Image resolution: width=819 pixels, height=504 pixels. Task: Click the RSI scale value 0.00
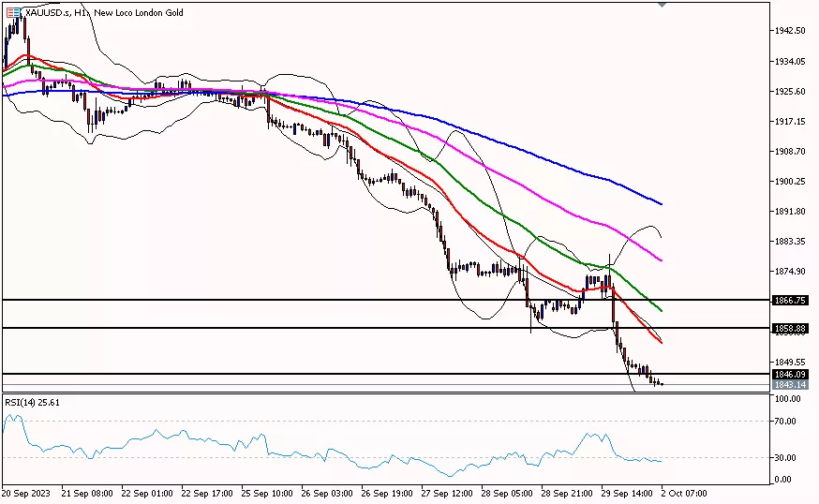point(783,479)
